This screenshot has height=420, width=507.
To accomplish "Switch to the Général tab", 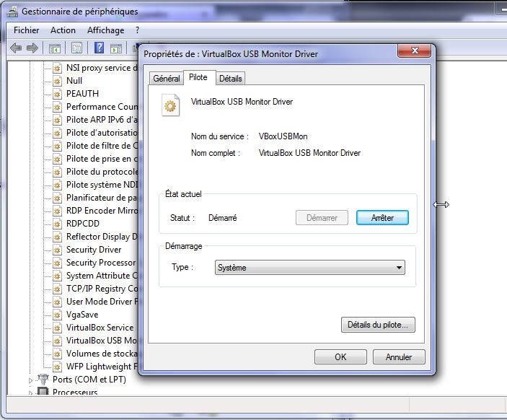I will pos(167,79).
